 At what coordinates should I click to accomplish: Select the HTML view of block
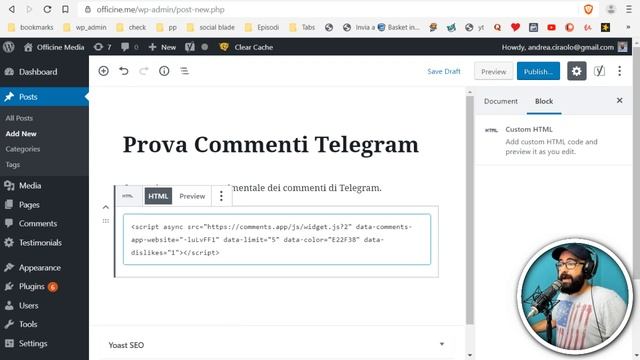158,196
